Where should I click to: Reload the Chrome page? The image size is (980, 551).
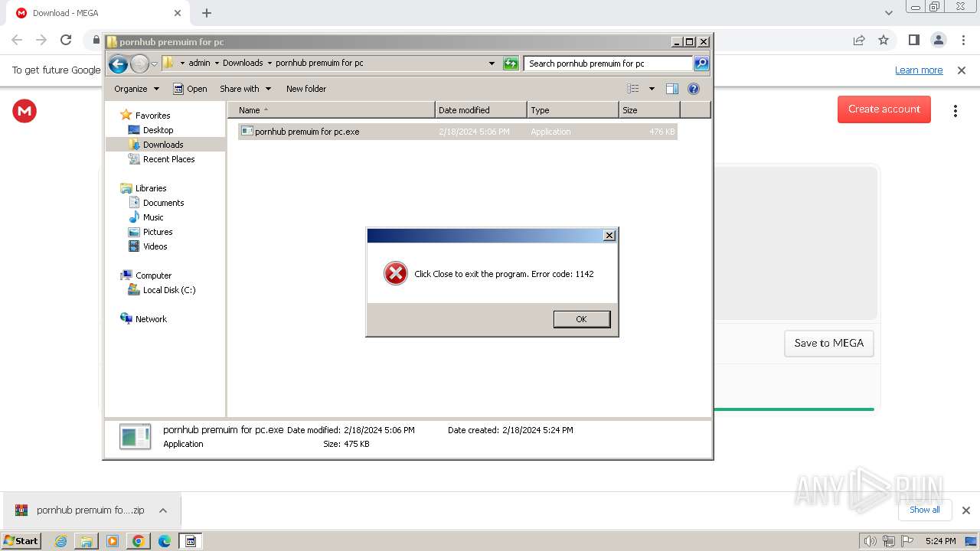(66, 40)
